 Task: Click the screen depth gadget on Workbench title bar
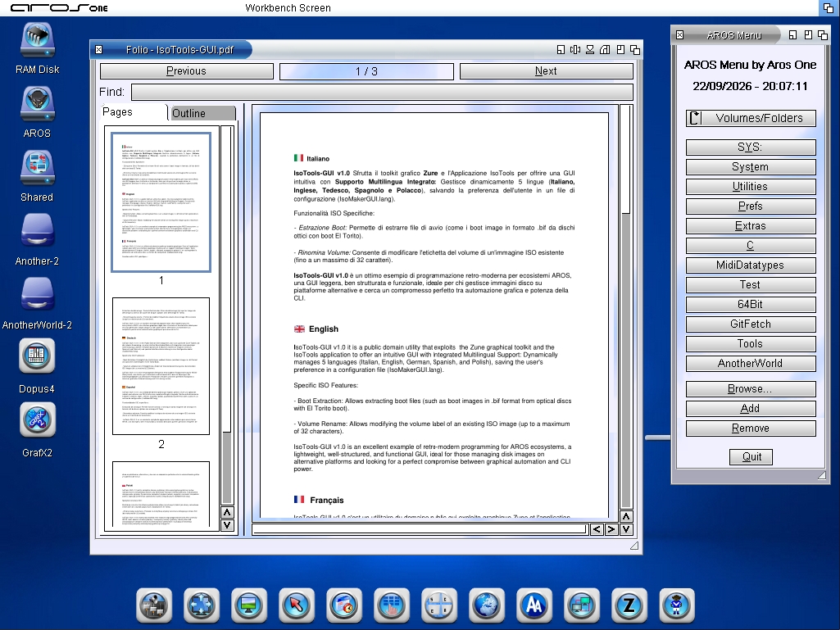coord(829,7)
